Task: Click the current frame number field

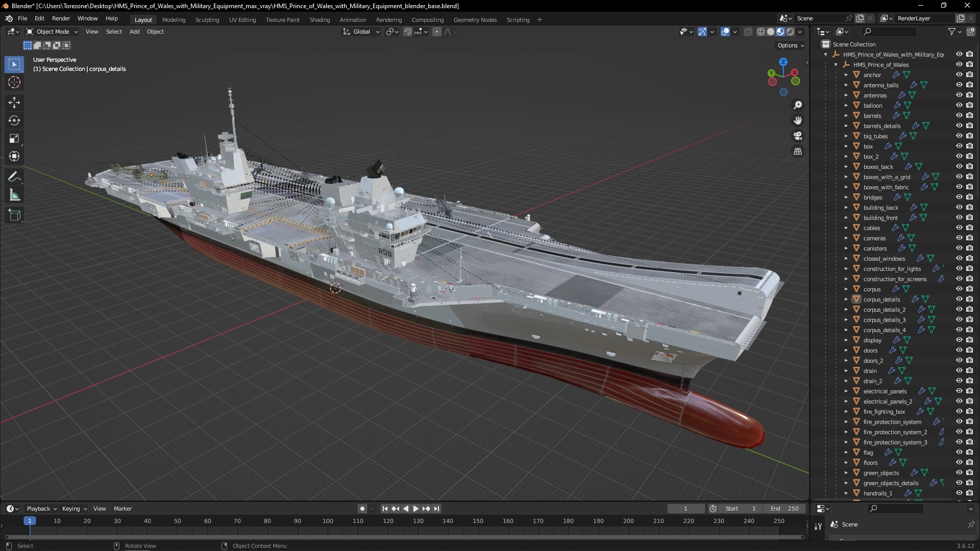Action: point(685,509)
